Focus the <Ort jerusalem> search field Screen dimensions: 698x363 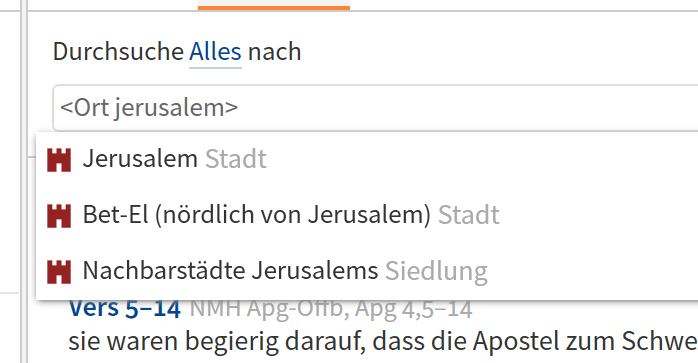click(x=375, y=108)
